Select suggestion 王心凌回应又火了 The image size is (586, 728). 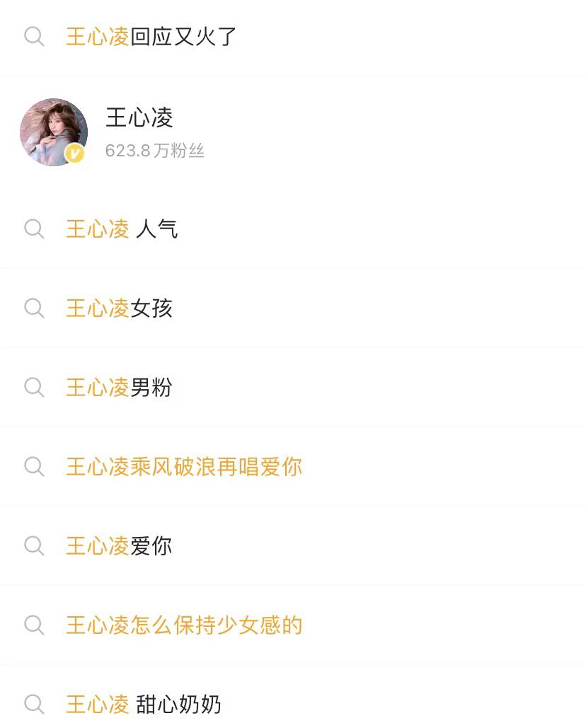pyautogui.click(x=151, y=37)
